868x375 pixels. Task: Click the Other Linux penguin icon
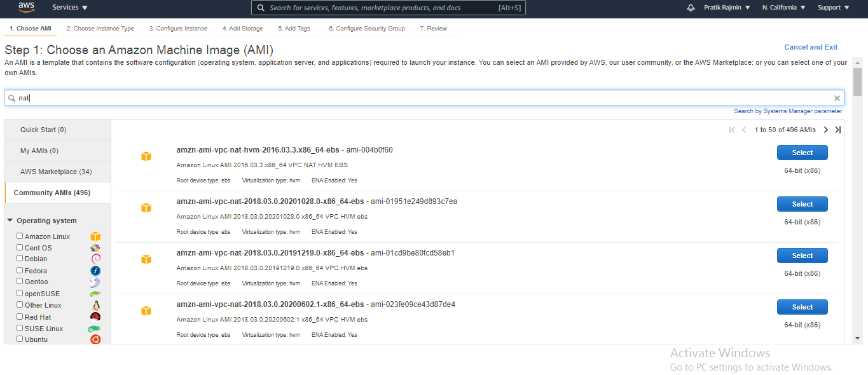click(x=95, y=305)
